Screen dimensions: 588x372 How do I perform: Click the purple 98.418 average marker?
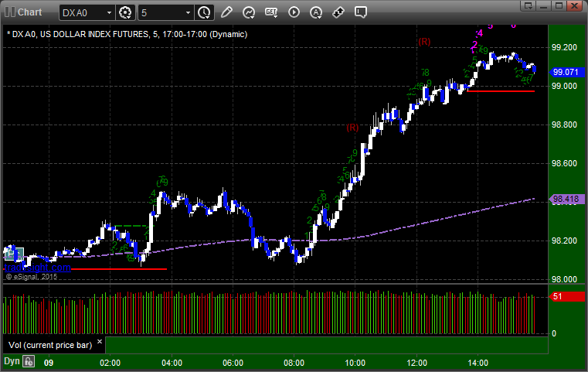coord(566,199)
